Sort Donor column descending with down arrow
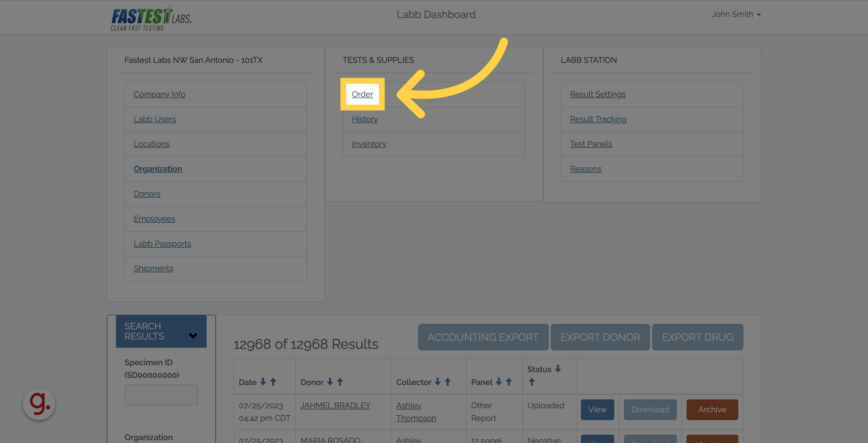The image size is (868, 443). 330,382
